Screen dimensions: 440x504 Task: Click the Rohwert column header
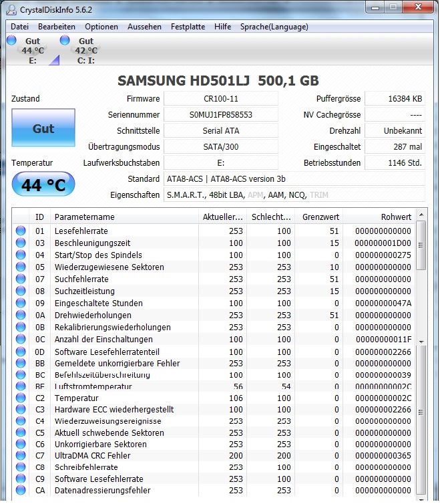(x=379, y=217)
